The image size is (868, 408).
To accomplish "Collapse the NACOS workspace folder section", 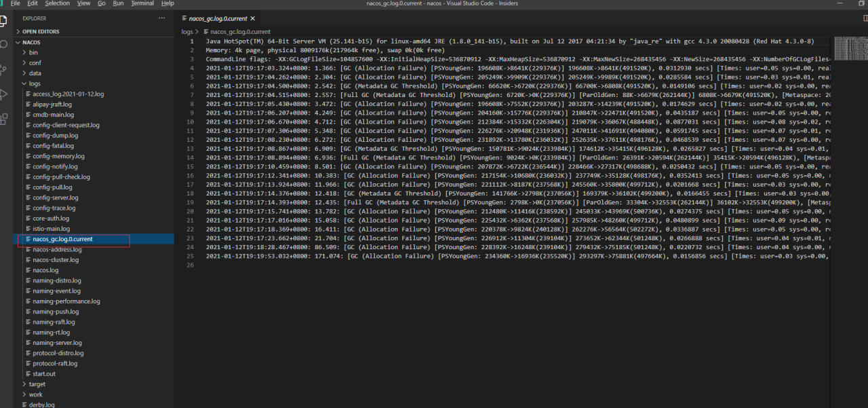I will 31,42.
